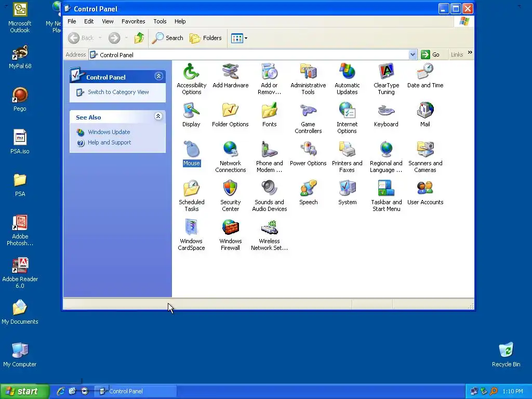Open the Back button history dropdown arrow

[100, 38]
